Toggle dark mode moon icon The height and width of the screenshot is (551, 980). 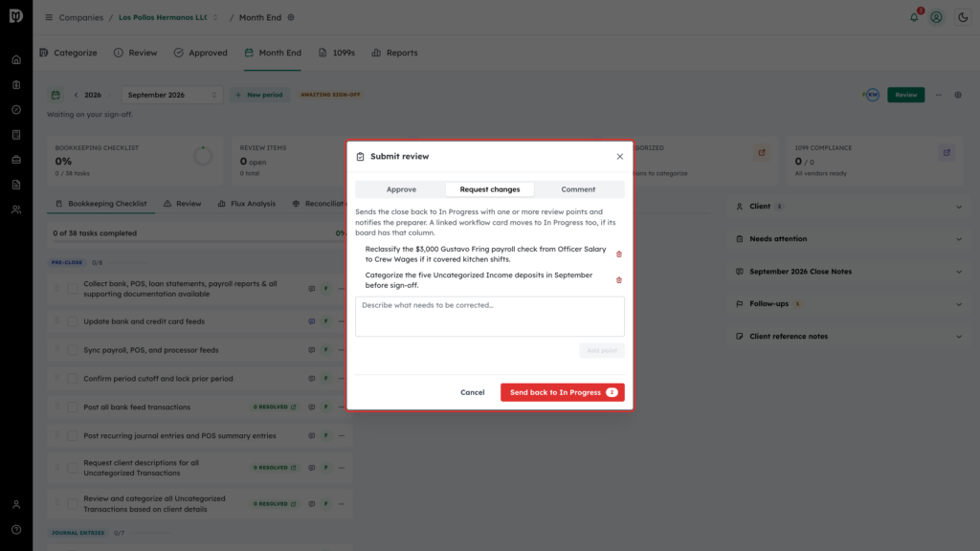pyautogui.click(x=963, y=17)
